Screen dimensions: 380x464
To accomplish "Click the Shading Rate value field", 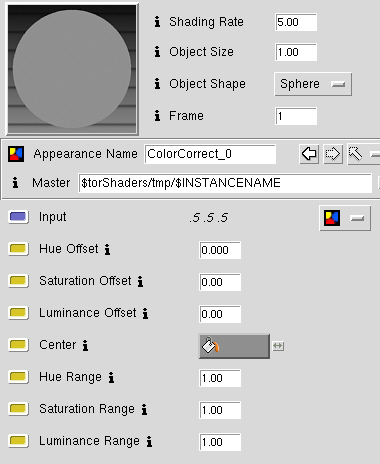I will pyautogui.click(x=296, y=22).
